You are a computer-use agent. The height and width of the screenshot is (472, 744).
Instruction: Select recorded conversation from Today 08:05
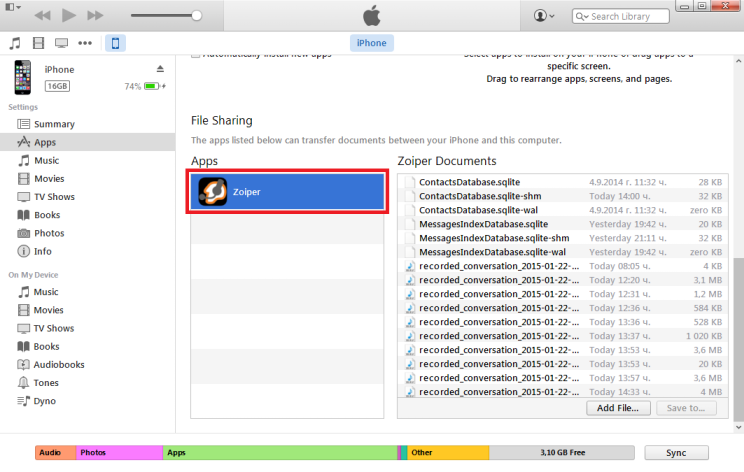point(563,266)
